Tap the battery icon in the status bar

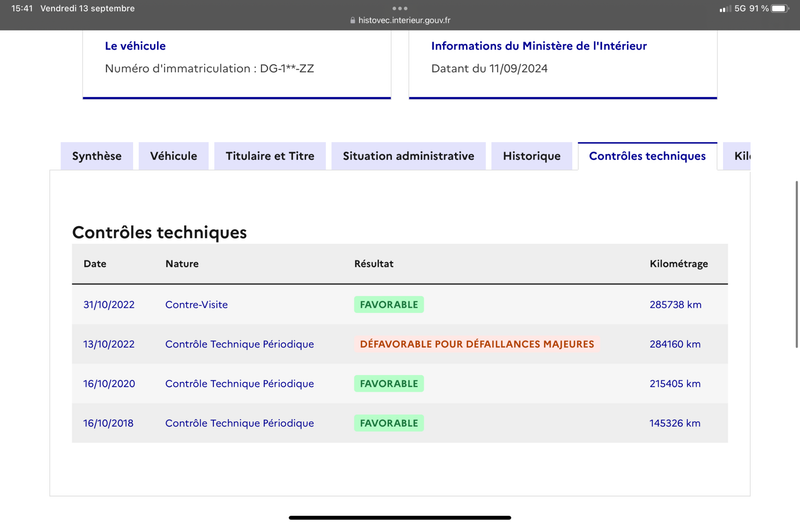[781, 9]
